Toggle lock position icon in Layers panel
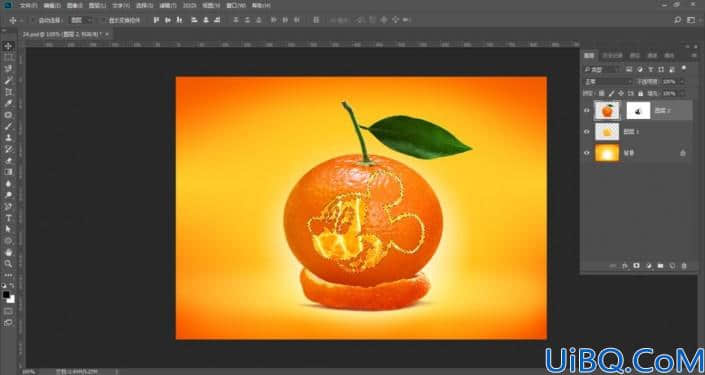 [621, 94]
